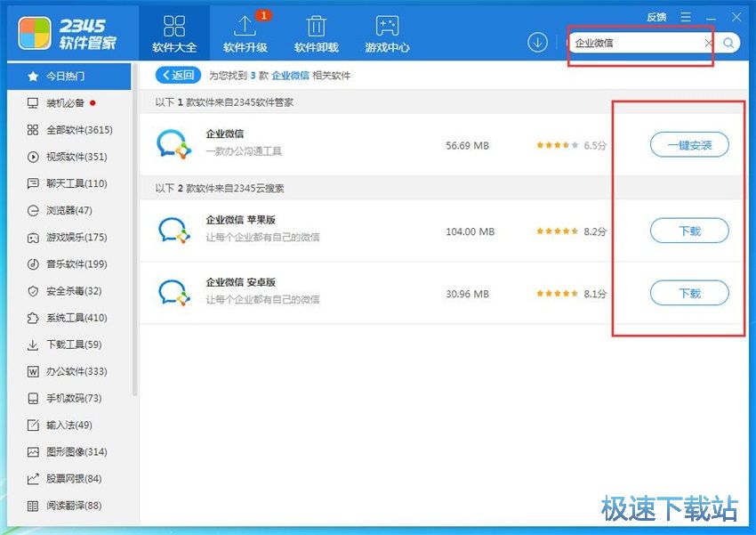Open 音乐软件(199) category

69,263
